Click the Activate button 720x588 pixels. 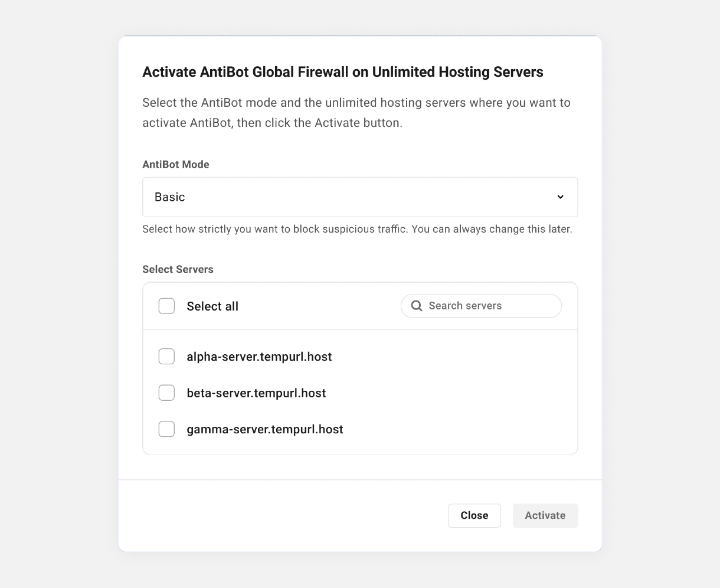[x=545, y=515]
